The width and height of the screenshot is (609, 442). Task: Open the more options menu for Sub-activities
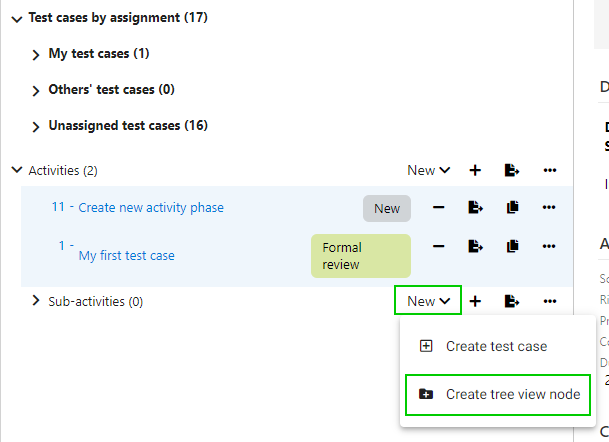point(549,301)
